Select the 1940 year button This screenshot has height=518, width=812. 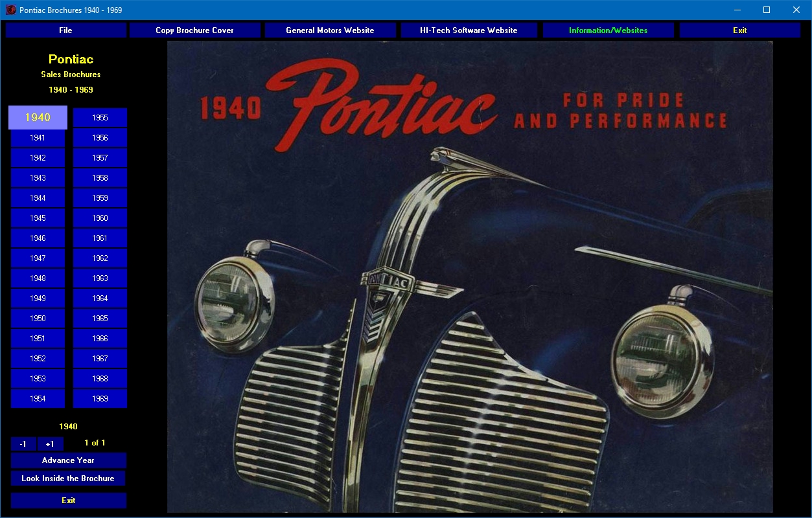coord(38,117)
